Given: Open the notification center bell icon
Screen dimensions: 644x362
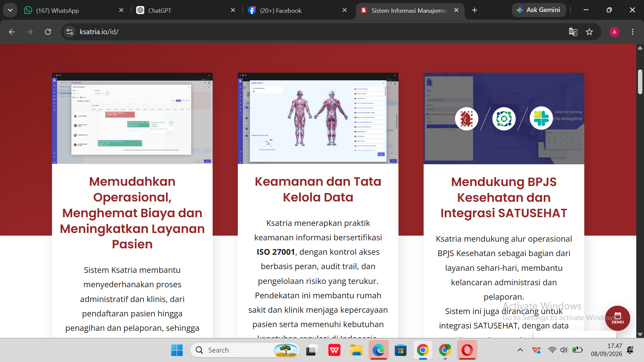Looking at the screenshot, I should pyautogui.click(x=631, y=350).
